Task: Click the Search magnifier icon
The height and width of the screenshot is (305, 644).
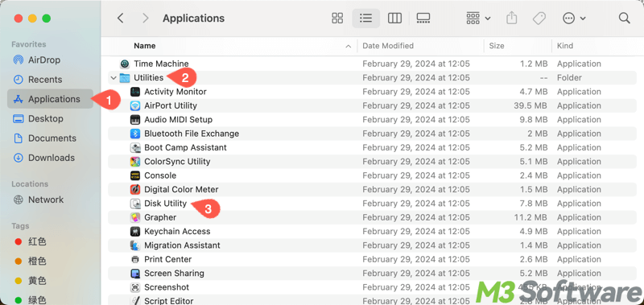Action: pyautogui.click(x=625, y=18)
